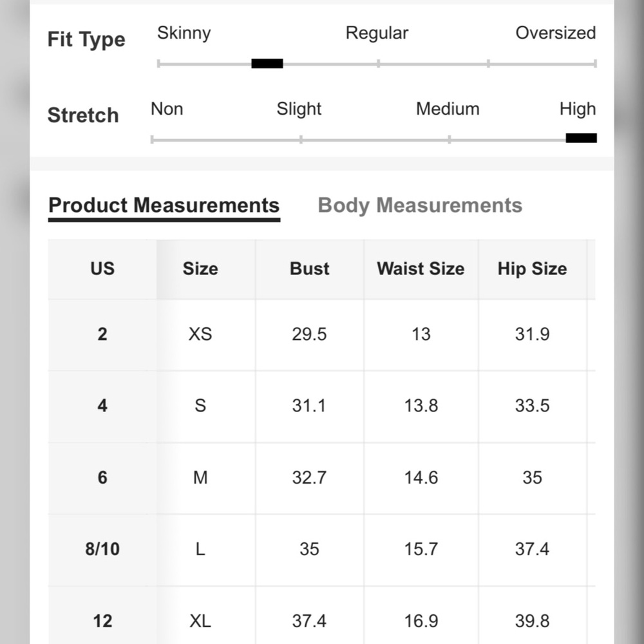
Task: Click the Fit Type slider black marker
Action: click(267, 64)
